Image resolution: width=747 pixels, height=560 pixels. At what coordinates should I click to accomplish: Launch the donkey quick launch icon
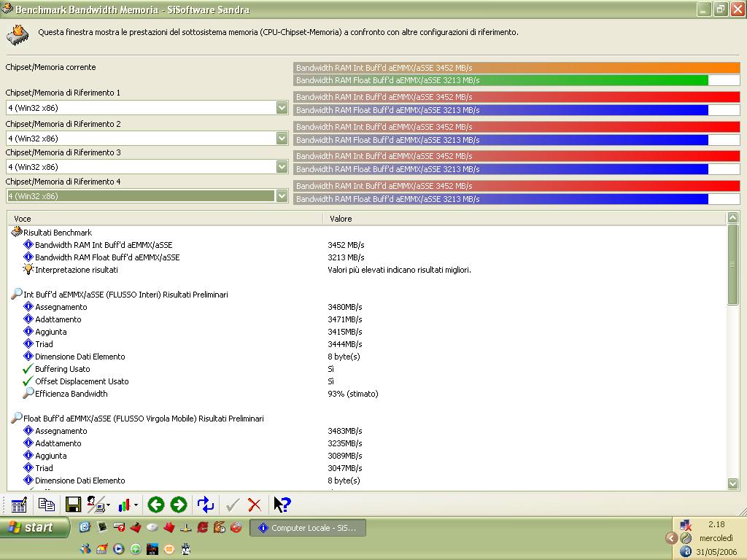pyautogui.click(x=220, y=527)
